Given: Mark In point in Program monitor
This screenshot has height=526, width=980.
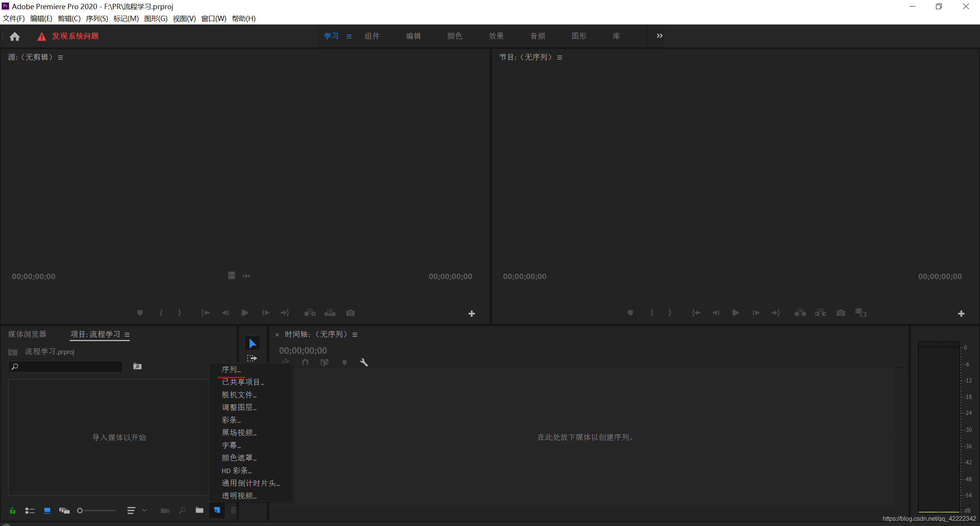Looking at the screenshot, I should coord(652,313).
